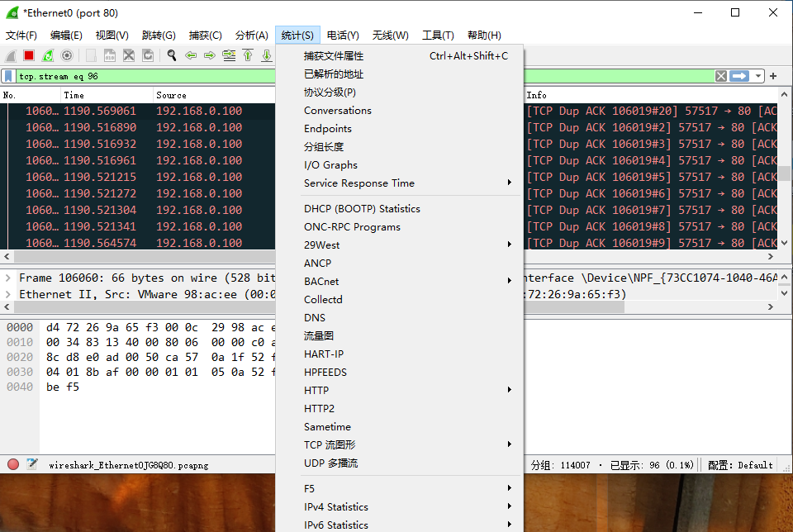793x532 pixels.
Task: Close the 统计(S) menu
Action: click(297, 36)
